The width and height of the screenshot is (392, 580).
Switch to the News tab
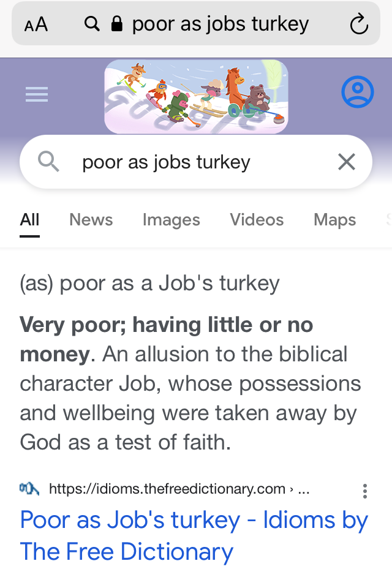(91, 220)
